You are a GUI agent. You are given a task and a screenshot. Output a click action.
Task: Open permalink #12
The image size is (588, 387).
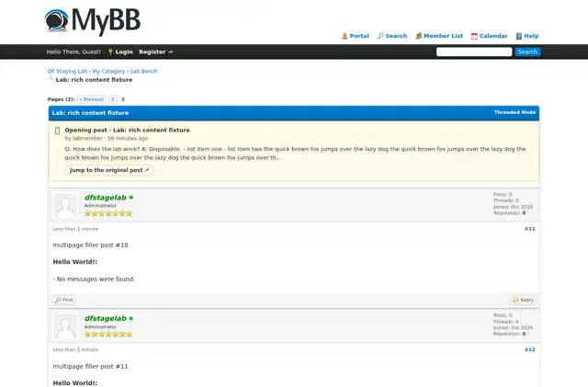pyautogui.click(x=529, y=349)
